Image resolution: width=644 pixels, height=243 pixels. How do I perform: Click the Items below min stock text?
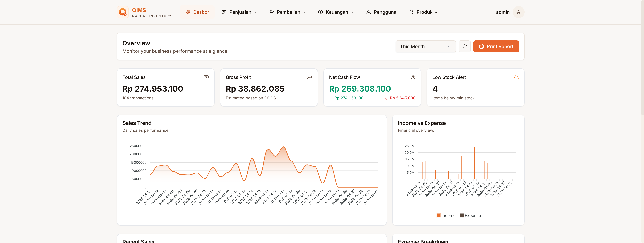453,98
